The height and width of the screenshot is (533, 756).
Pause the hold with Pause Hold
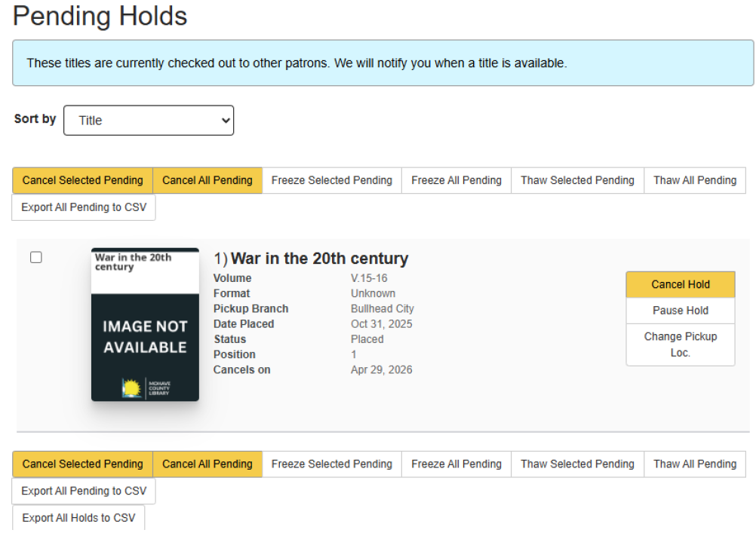(680, 311)
